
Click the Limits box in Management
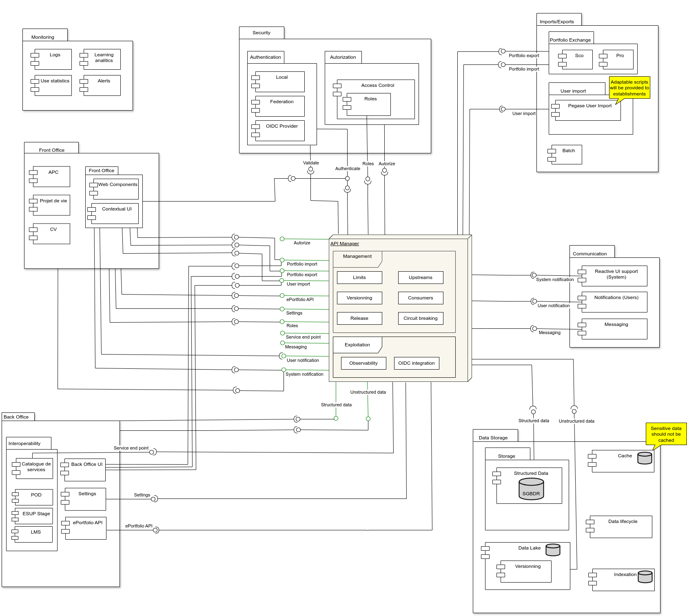pyautogui.click(x=359, y=277)
